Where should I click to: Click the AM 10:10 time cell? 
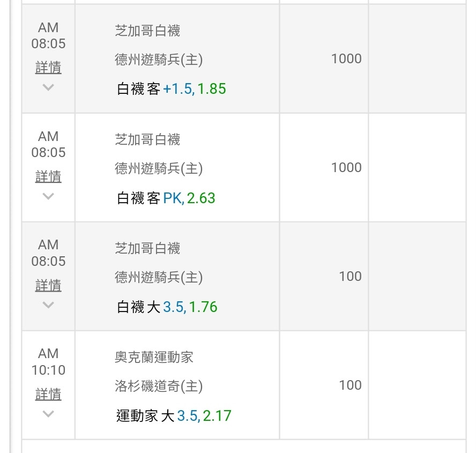click(x=48, y=362)
